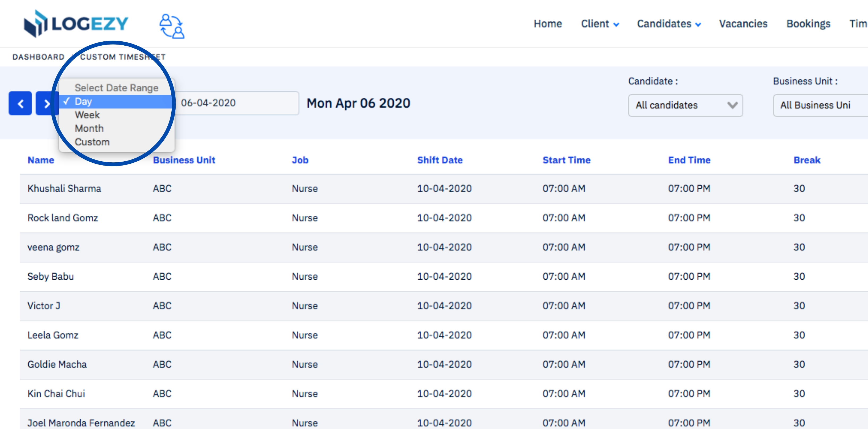Sort by Shift Date column header

pyautogui.click(x=440, y=160)
